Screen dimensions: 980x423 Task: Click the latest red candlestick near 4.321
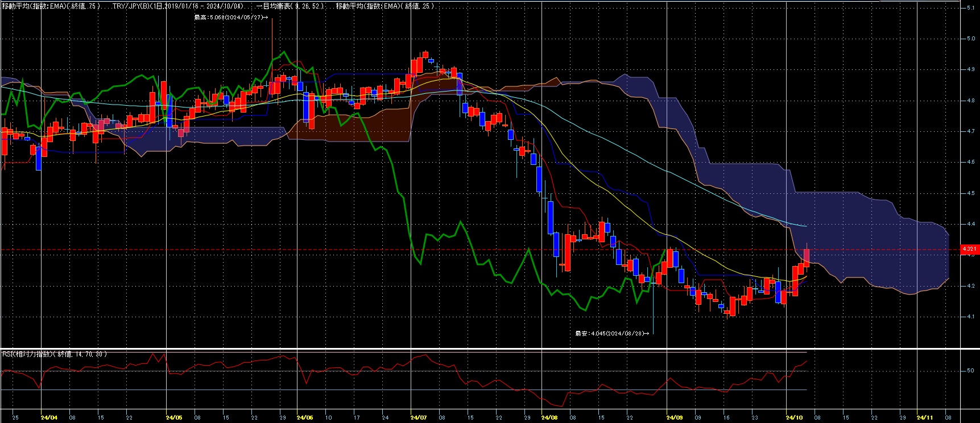[807, 258]
